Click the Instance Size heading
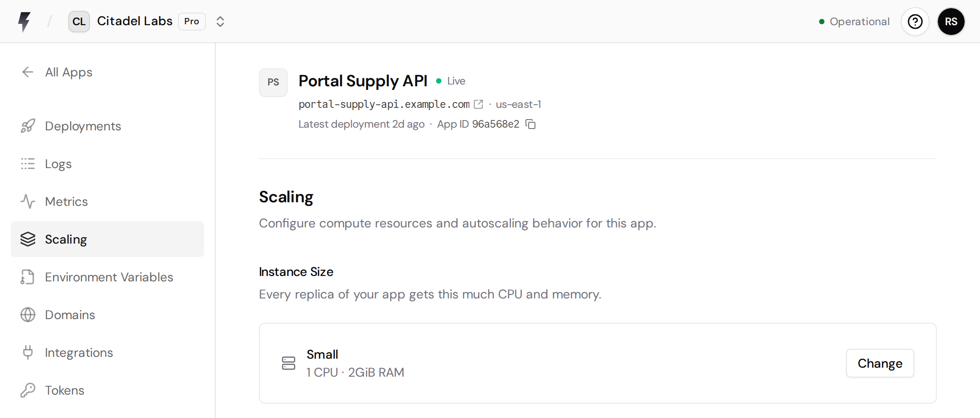980x418 pixels. pyautogui.click(x=296, y=272)
